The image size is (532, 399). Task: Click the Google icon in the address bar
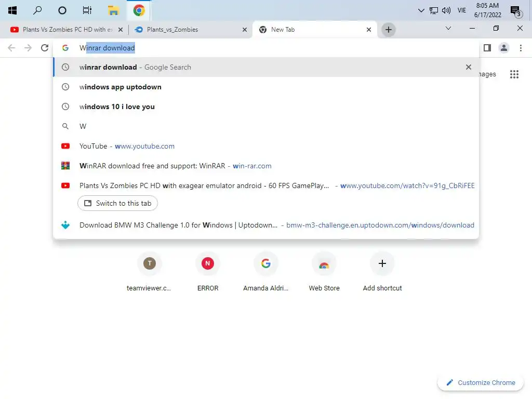click(x=65, y=48)
